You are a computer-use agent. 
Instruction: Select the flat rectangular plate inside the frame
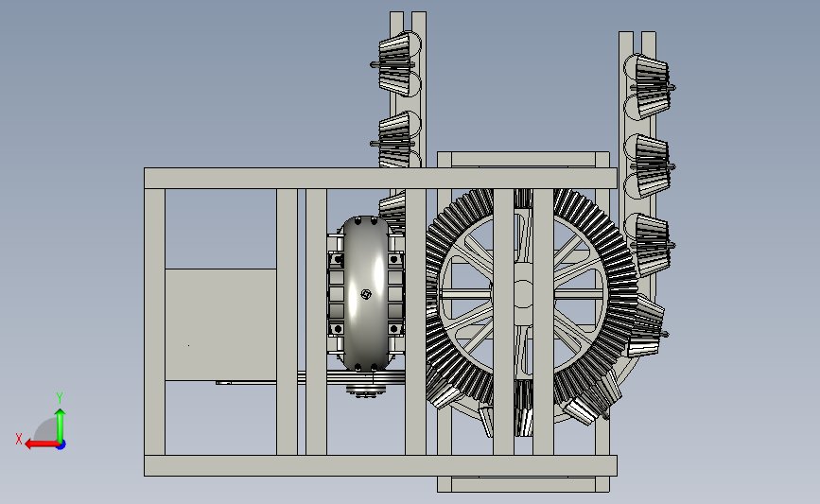pos(220,324)
